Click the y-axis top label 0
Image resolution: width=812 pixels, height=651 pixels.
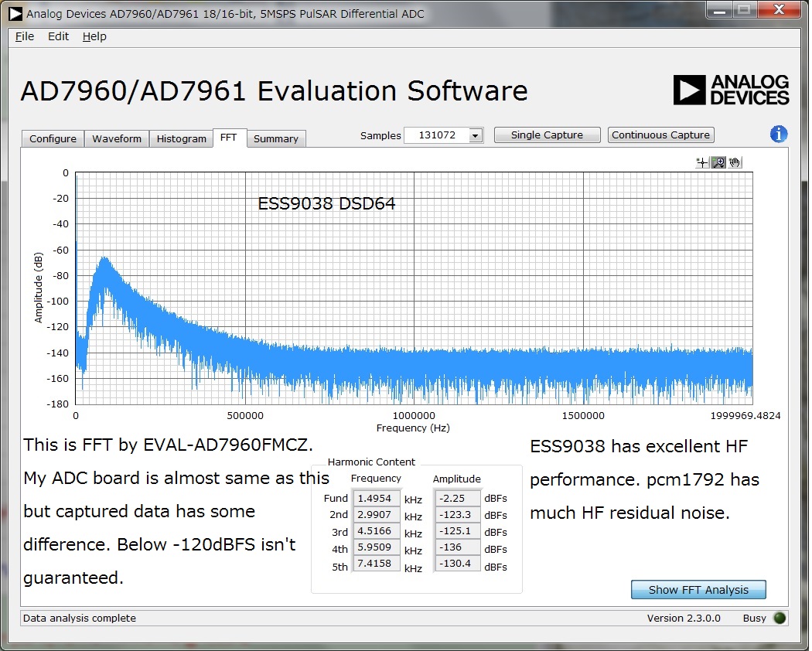click(x=65, y=173)
